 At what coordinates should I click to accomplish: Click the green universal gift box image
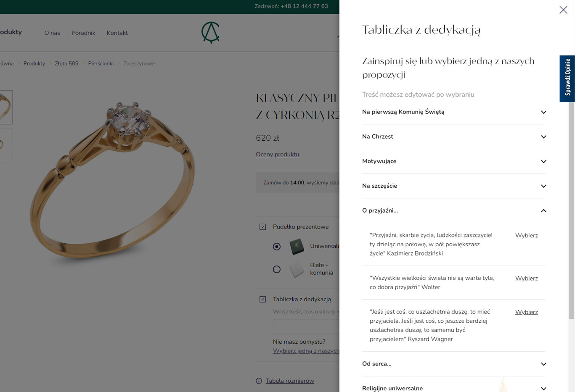pyautogui.click(x=297, y=247)
